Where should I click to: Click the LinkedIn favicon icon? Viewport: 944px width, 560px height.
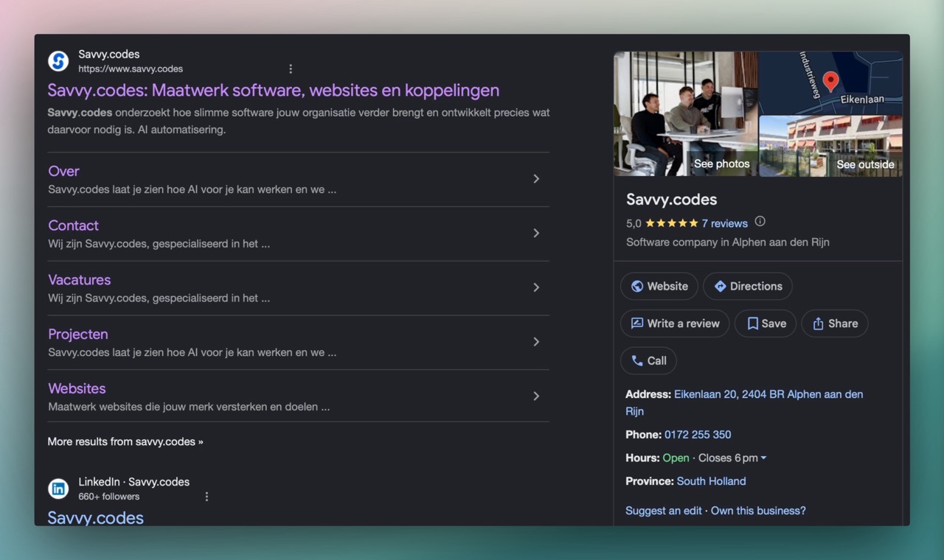pyautogui.click(x=58, y=489)
